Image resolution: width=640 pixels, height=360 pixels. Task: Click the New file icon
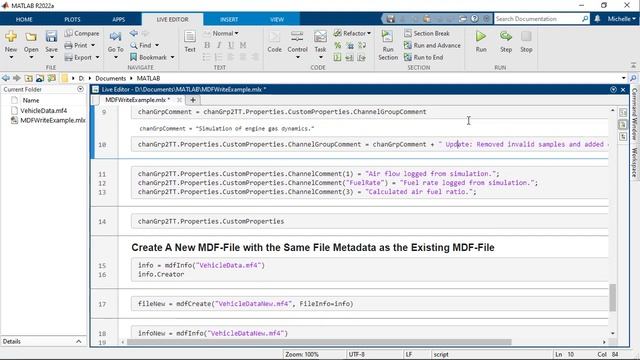pos(11,37)
